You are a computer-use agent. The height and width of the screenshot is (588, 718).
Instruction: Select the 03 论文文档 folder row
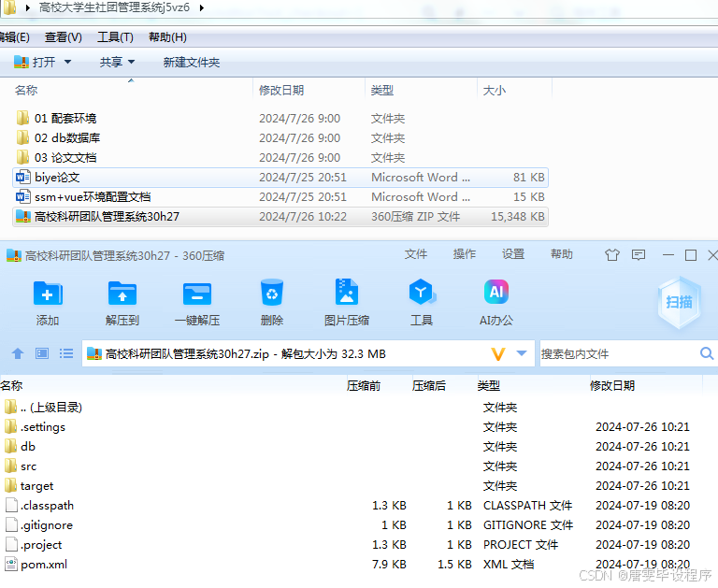point(280,158)
